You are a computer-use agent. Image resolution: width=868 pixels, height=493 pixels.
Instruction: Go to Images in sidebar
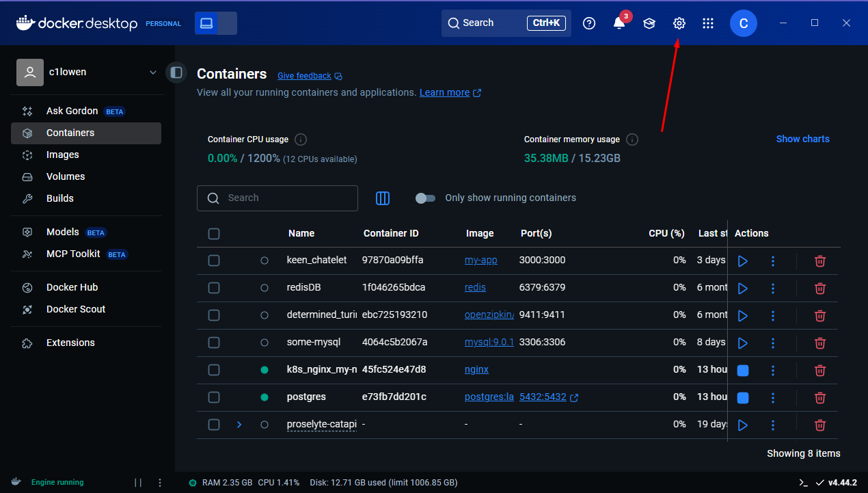pyautogui.click(x=63, y=155)
